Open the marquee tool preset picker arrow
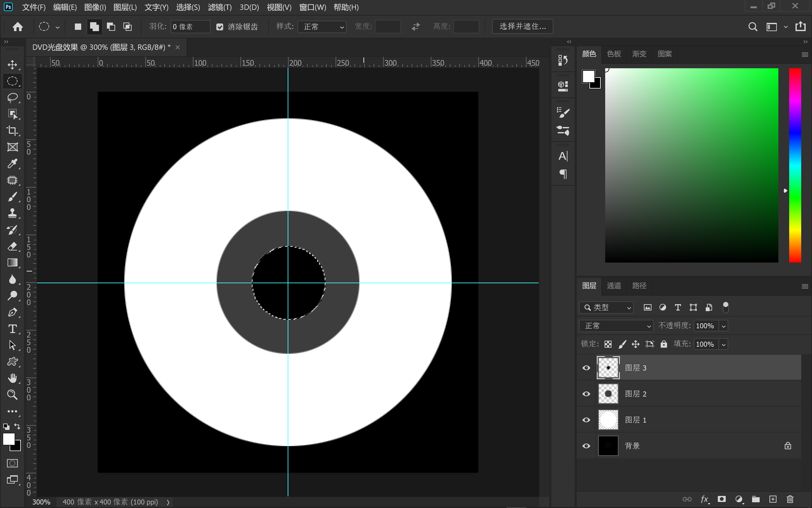Screen dimensions: 812x508 click(x=58, y=27)
